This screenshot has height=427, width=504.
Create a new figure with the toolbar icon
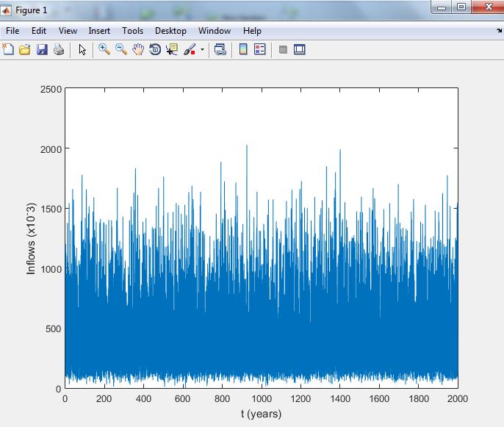point(8,49)
